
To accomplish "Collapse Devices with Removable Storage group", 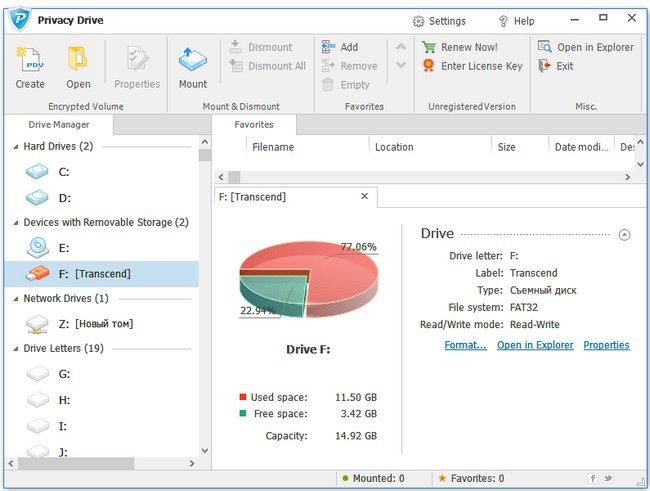I will (16, 223).
